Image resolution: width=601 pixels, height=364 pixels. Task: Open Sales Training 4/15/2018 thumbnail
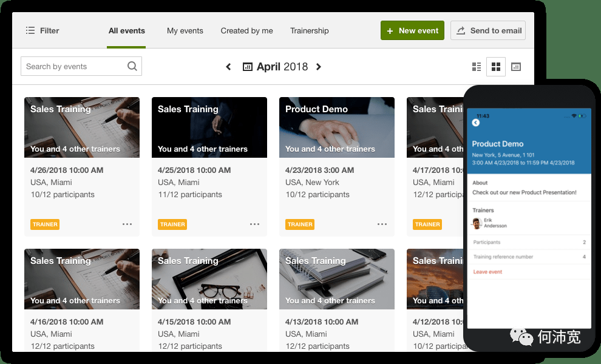209,279
